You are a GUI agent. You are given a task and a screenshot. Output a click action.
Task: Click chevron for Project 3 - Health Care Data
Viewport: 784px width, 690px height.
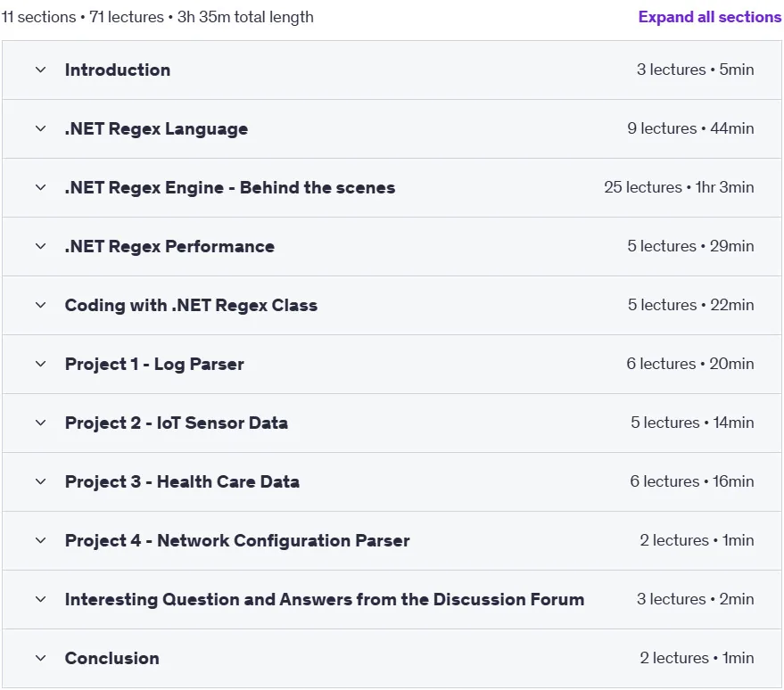40,481
